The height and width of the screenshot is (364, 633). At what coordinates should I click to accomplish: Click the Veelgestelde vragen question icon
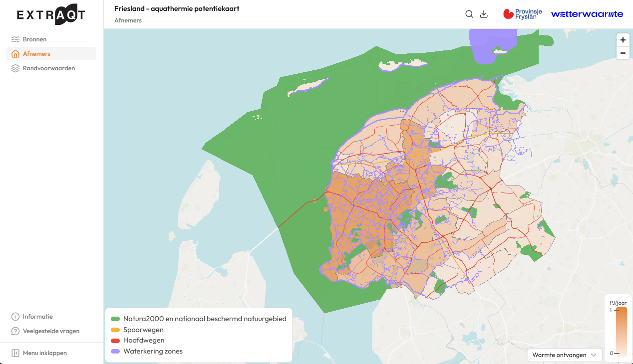coord(15,331)
